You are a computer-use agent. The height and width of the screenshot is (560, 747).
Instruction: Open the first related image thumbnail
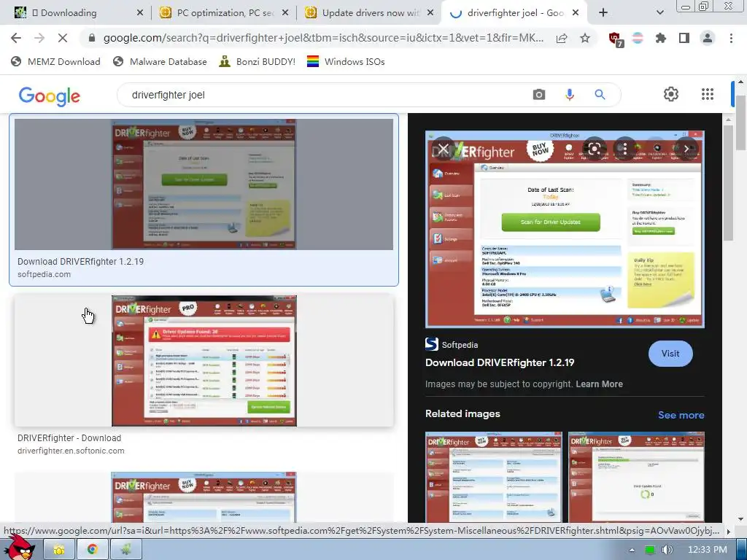[x=494, y=477]
